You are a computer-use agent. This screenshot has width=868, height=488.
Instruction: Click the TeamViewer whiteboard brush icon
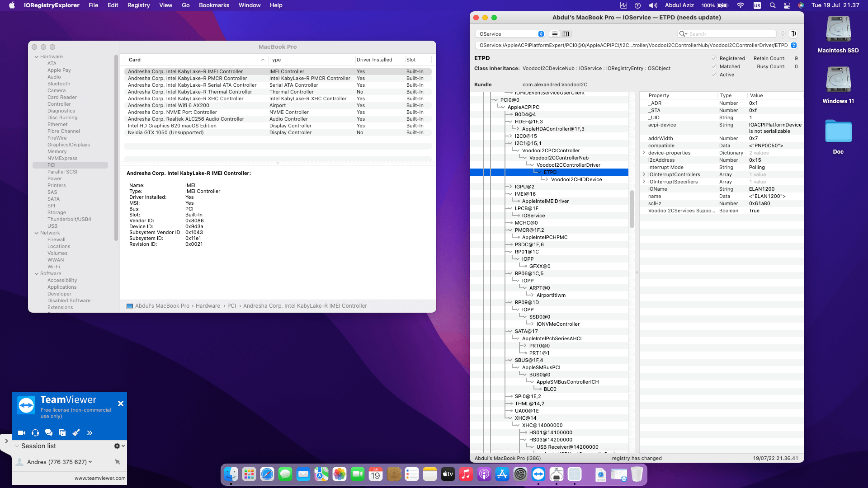(x=76, y=433)
